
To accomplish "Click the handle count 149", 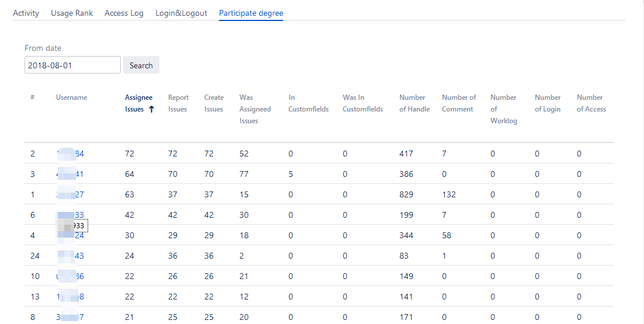I will 406,276.
